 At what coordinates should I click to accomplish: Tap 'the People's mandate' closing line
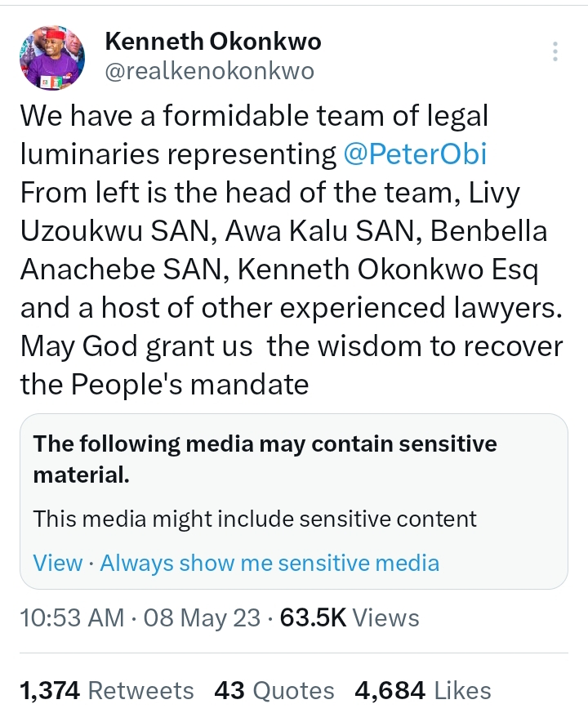pos(164,385)
